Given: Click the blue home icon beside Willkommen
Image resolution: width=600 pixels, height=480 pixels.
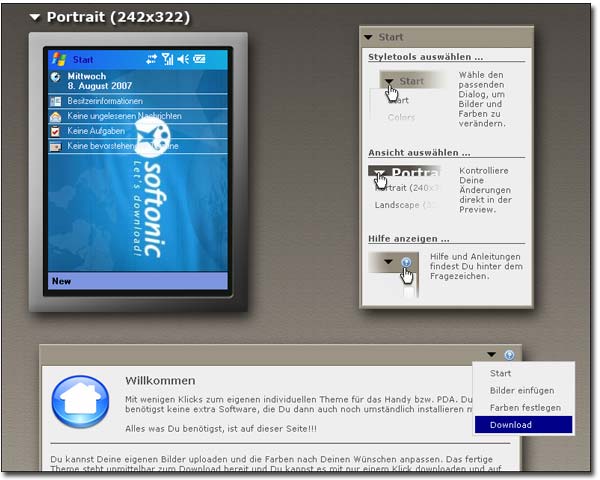Looking at the screenshot, I should 79,400.
